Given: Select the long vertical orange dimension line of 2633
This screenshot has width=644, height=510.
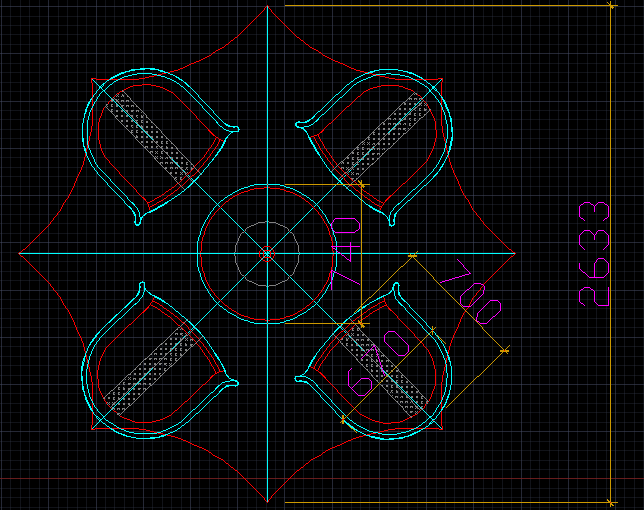Looking at the screenshot, I should pos(611,254).
